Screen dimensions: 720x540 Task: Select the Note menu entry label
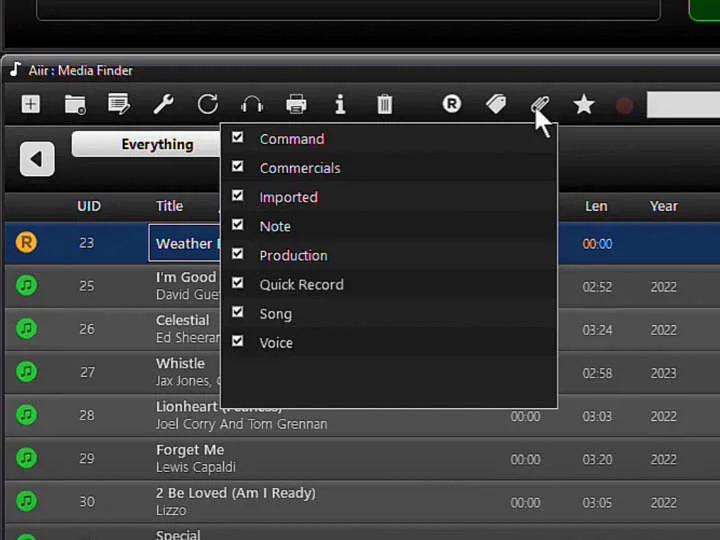coord(275,226)
